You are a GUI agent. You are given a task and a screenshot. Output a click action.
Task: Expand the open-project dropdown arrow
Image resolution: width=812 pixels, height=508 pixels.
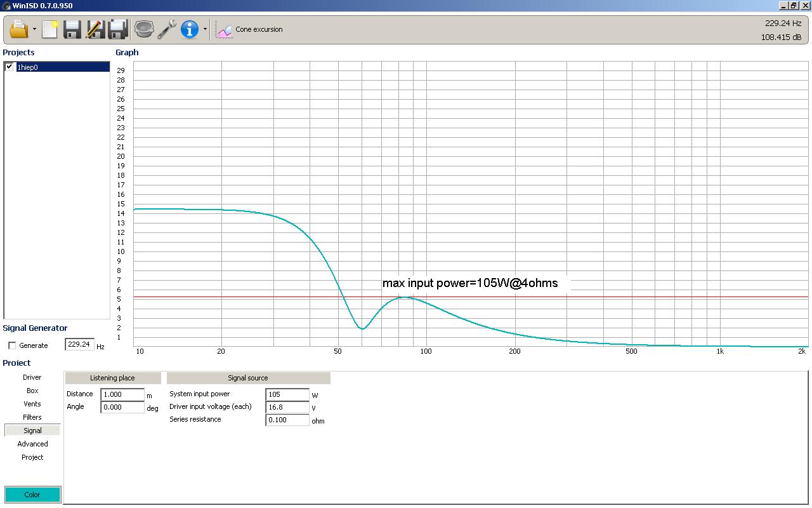(x=34, y=29)
